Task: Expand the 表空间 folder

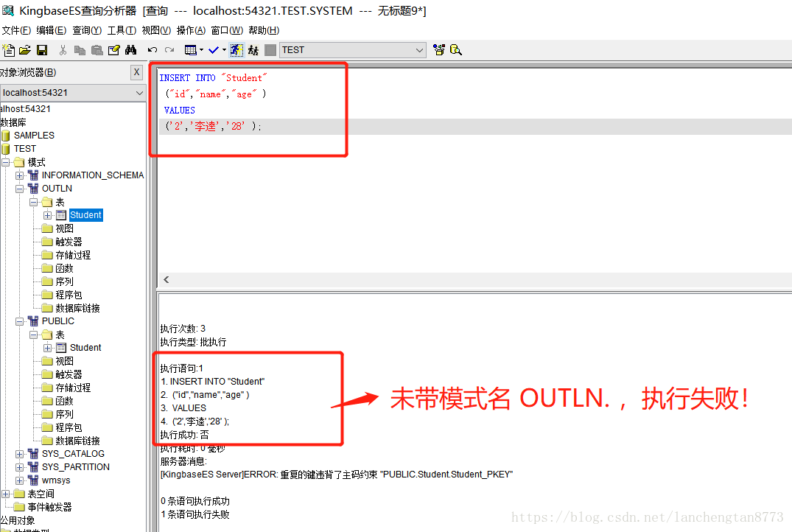Action: (6, 494)
